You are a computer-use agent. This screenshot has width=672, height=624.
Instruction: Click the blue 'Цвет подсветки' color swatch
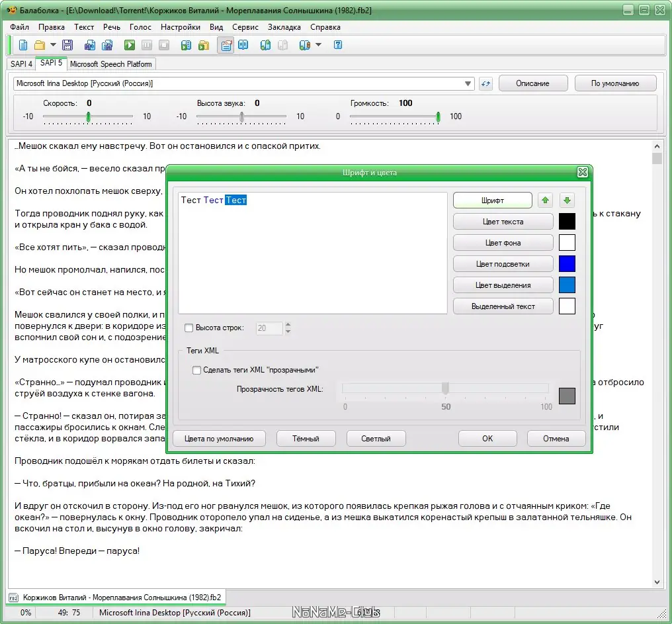567,263
